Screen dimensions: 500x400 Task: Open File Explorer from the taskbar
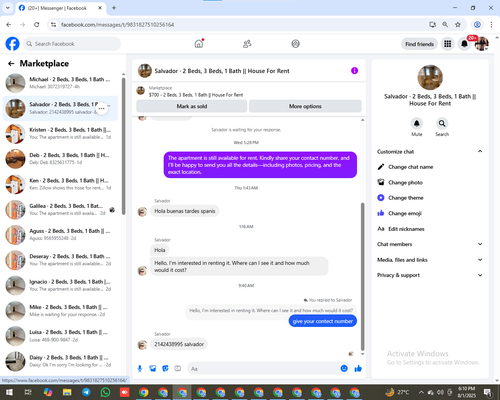click(x=67, y=392)
